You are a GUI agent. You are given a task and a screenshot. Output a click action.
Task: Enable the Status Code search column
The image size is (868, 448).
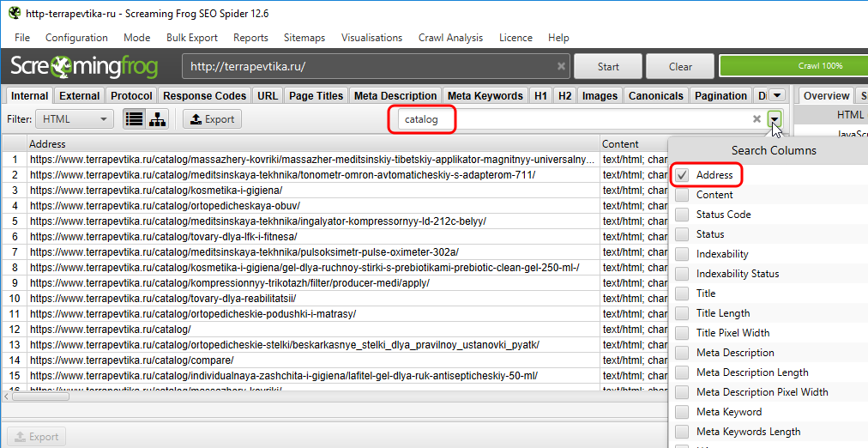[682, 215]
